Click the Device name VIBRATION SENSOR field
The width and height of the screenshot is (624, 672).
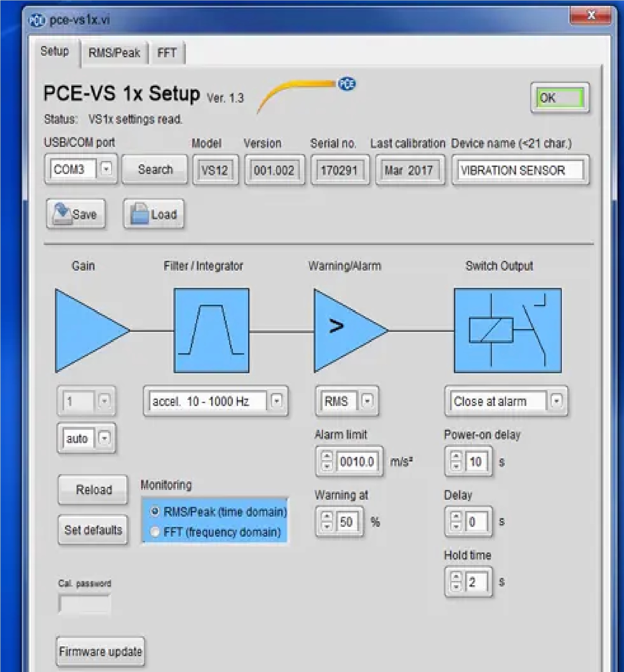521,170
